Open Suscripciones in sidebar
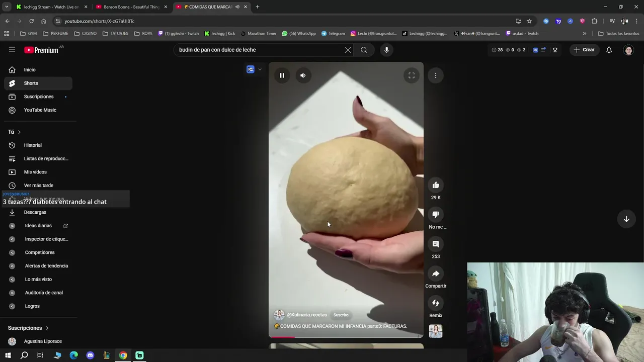Screen dimensions: 644x362 click(x=38, y=97)
